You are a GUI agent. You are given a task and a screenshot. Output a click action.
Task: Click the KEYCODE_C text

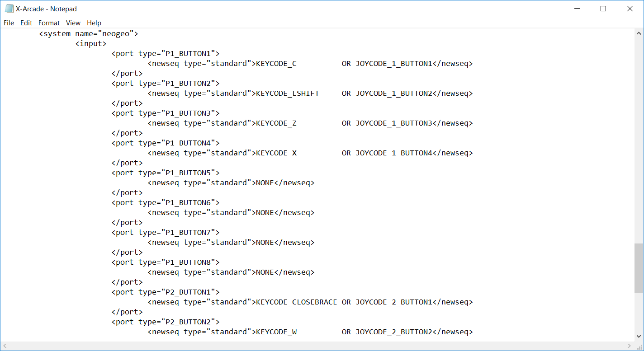[276, 63]
